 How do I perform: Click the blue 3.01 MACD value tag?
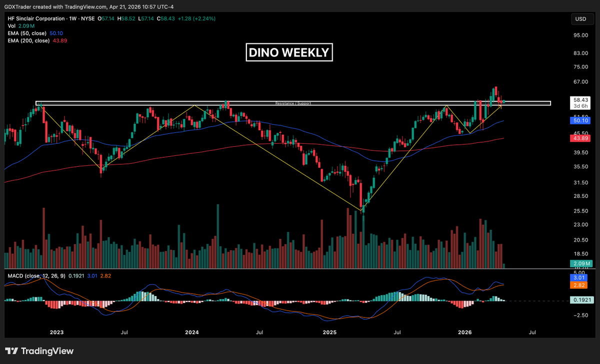click(580, 277)
